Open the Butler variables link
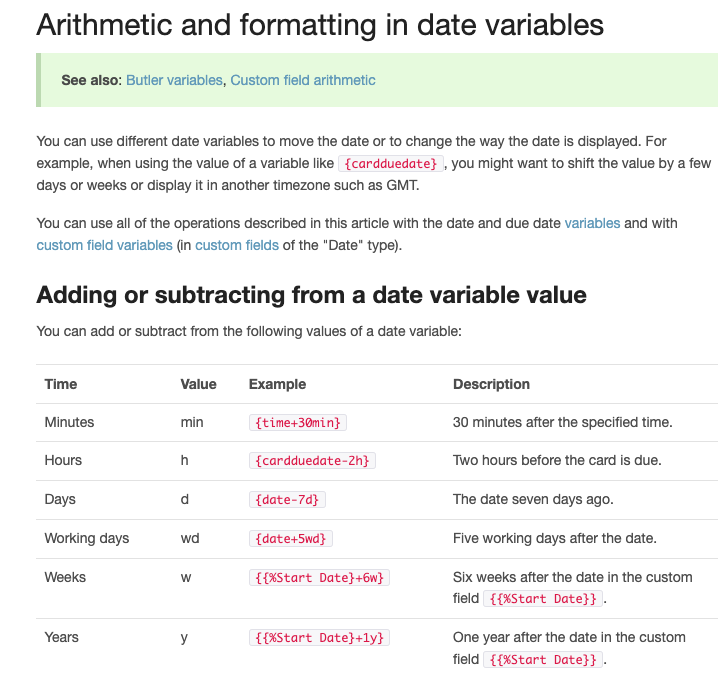The width and height of the screenshot is (725, 693). pos(174,80)
